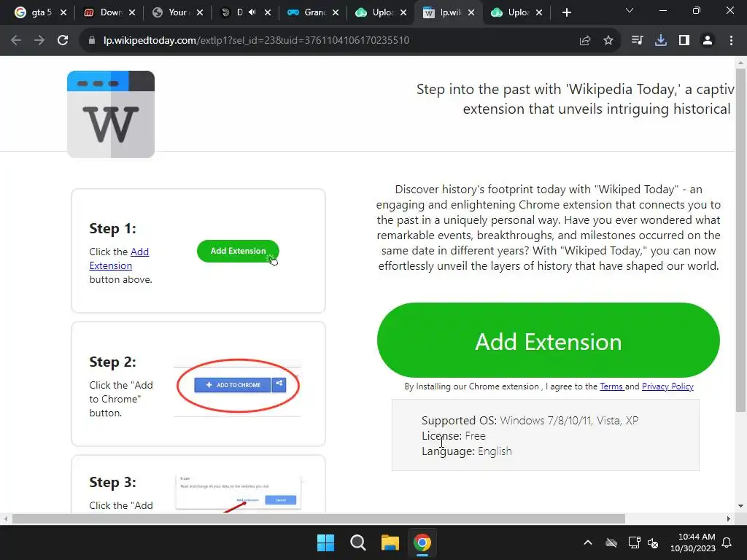The image size is (747, 560).
Task: Close the 'Your' tab
Action: pos(200,13)
